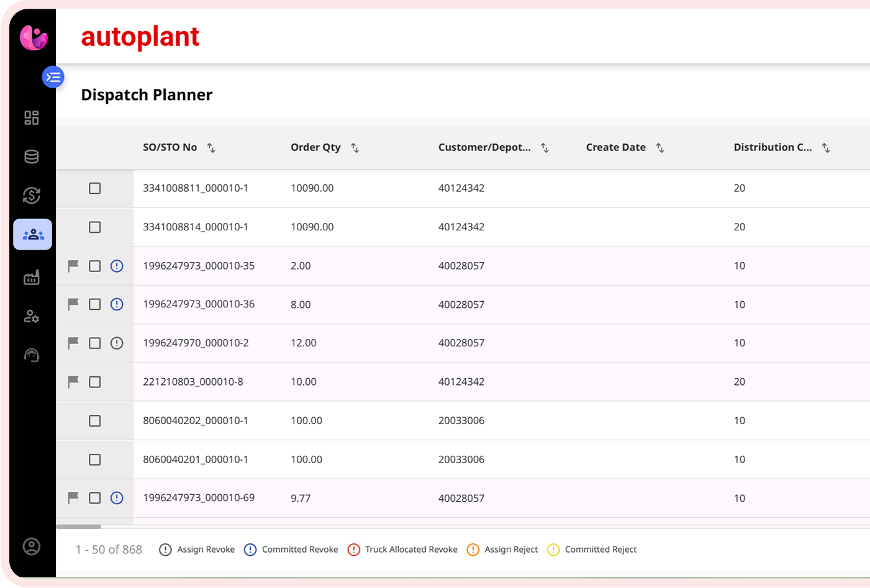870x588 pixels.
Task: Sort by SO/STO No column arrows
Action: pos(211,148)
